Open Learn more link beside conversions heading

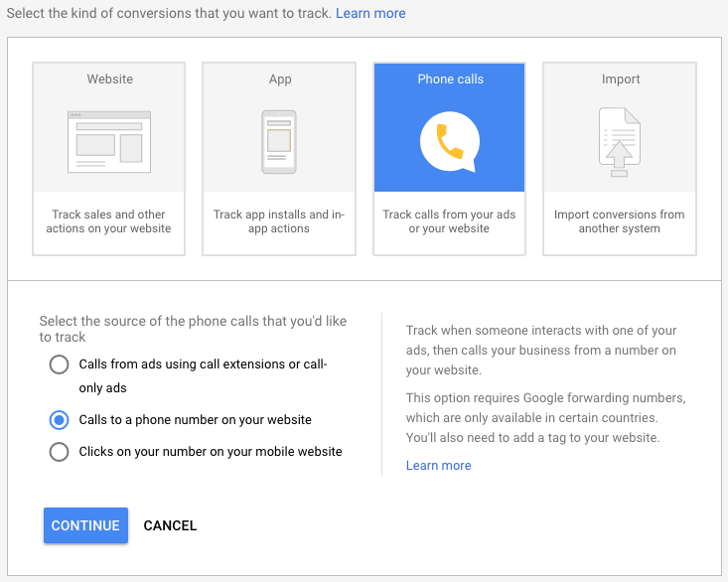(370, 13)
